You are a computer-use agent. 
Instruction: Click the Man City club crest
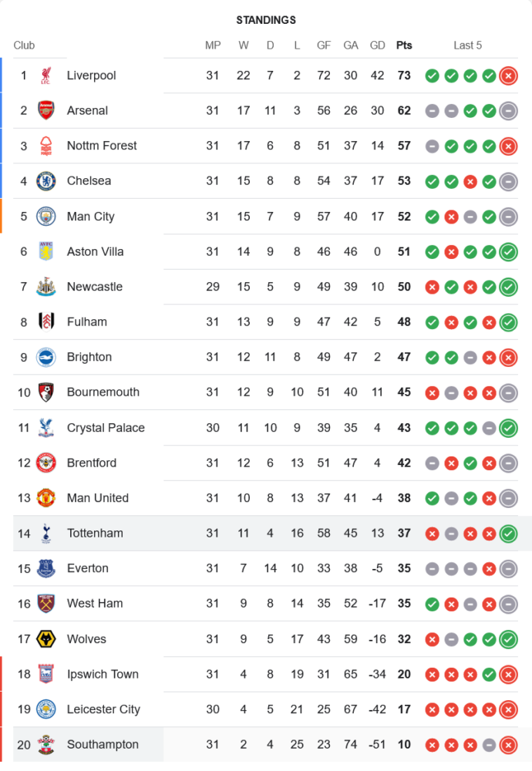coord(45,217)
